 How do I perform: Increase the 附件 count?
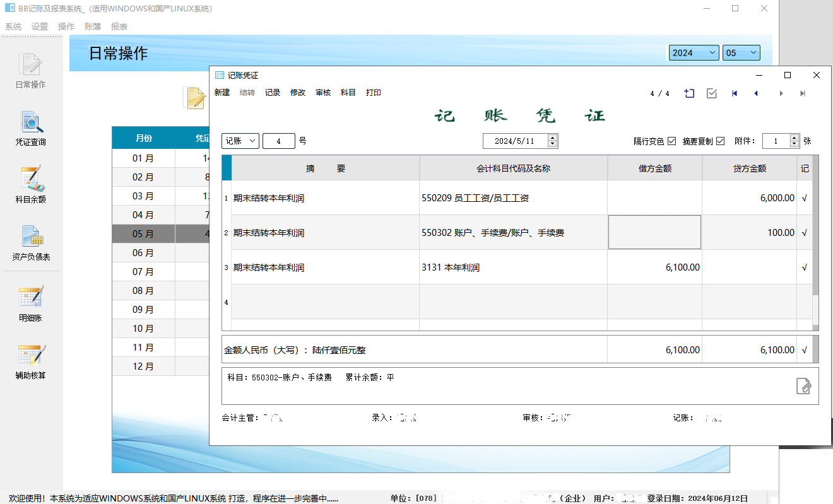click(x=795, y=138)
